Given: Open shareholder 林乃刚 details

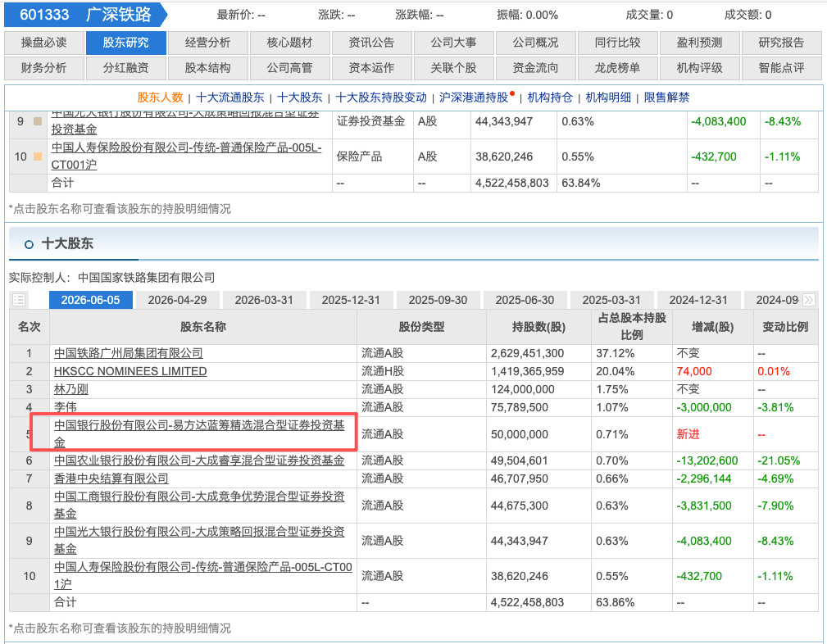Looking at the screenshot, I should 71,389.
